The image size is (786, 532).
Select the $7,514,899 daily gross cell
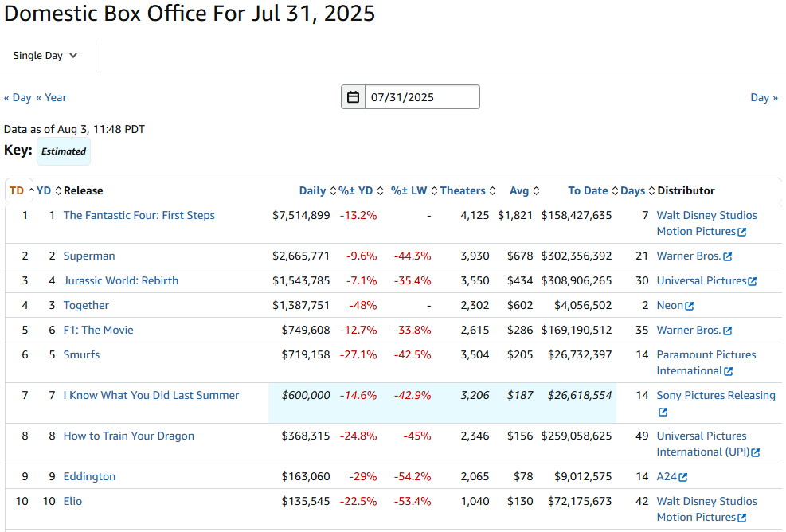[301, 215]
